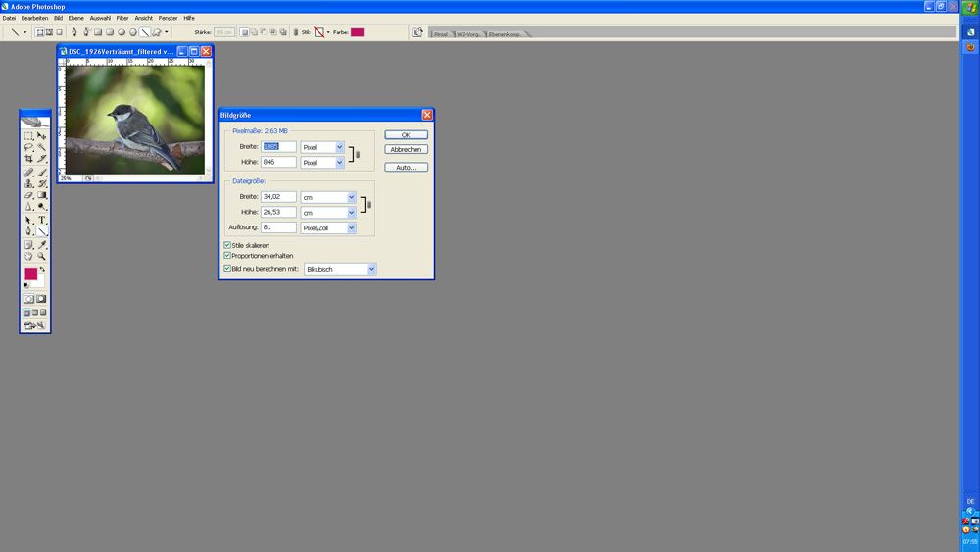Open the Auflösung Pixel/Zoll dropdown
This screenshot has height=552, width=980.
tap(351, 228)
